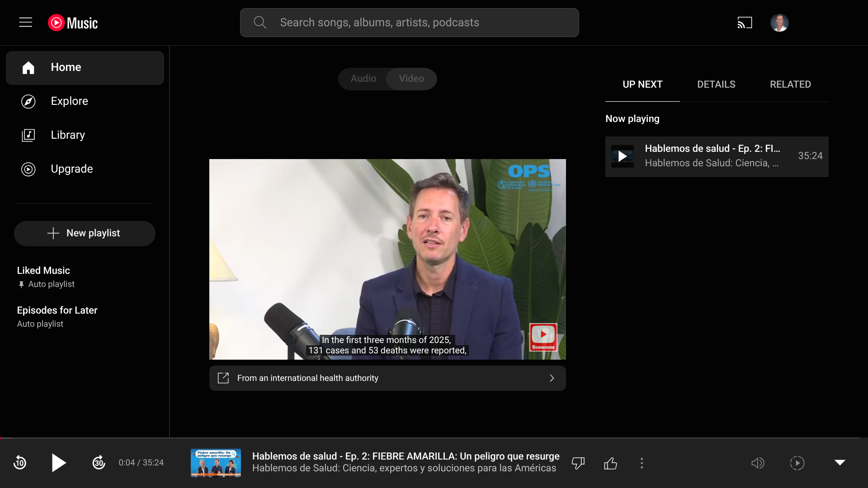Create a New playlist
The image size is (868, 488).
point(85,233)
